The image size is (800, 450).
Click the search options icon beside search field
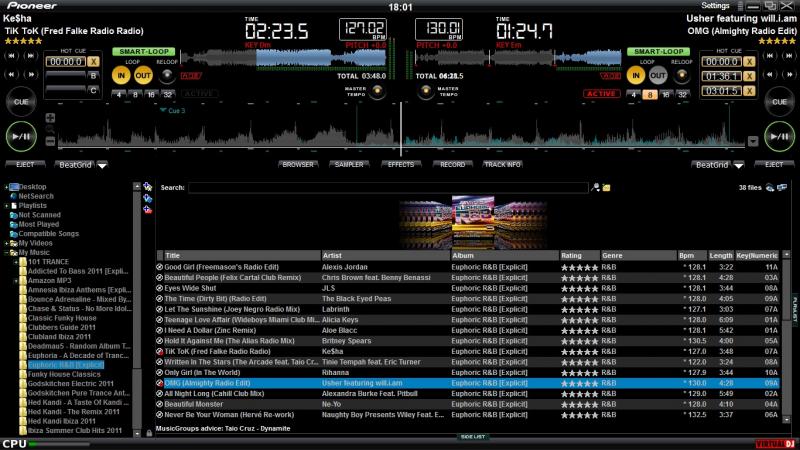595,187
